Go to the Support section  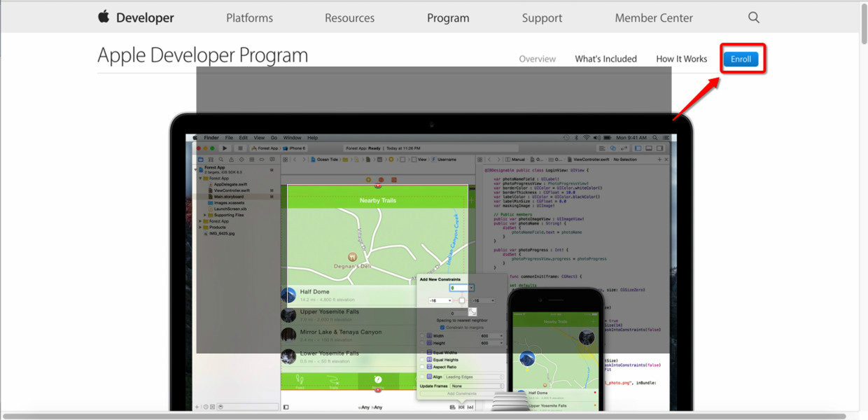pyautogui.click(x=542, y=18)
